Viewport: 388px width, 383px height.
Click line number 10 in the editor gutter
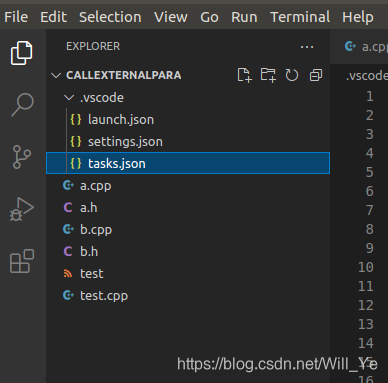pos(366,267)
